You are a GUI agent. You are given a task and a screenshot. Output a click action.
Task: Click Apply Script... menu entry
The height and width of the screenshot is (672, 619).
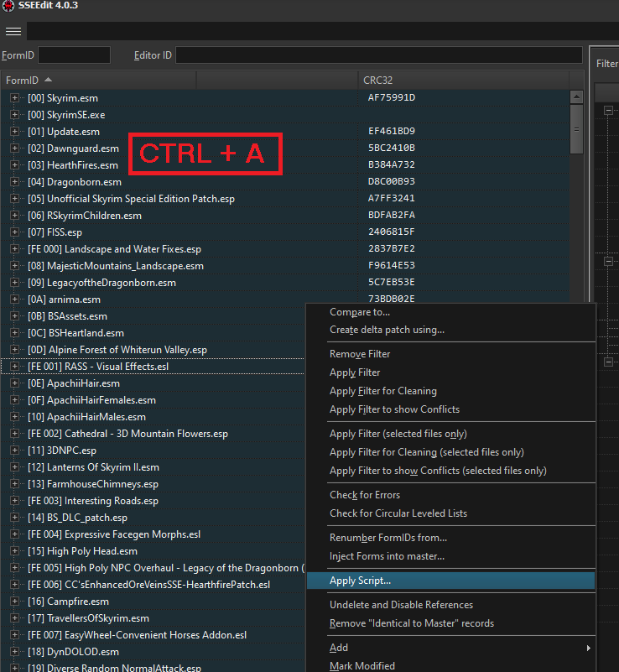tap(451, 581)
